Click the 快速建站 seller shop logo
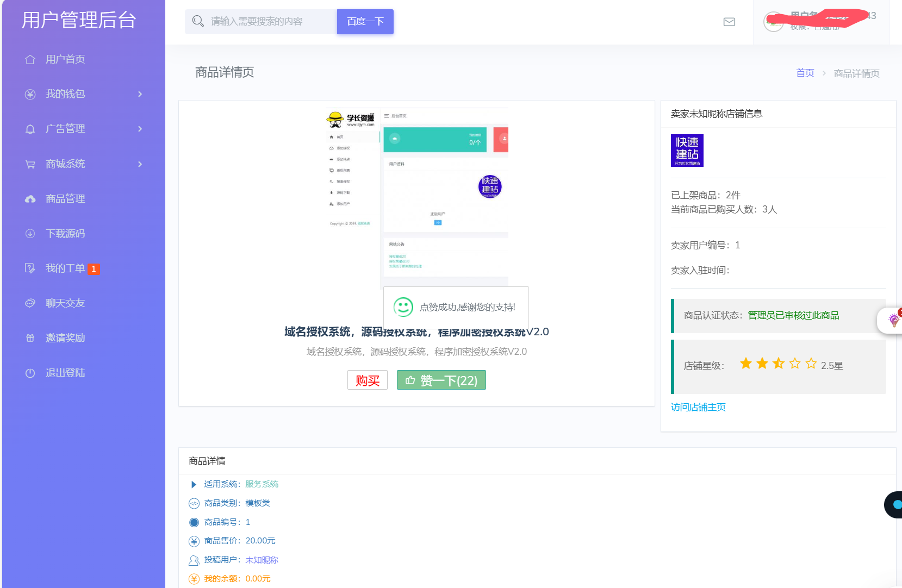 pos(687,151)
